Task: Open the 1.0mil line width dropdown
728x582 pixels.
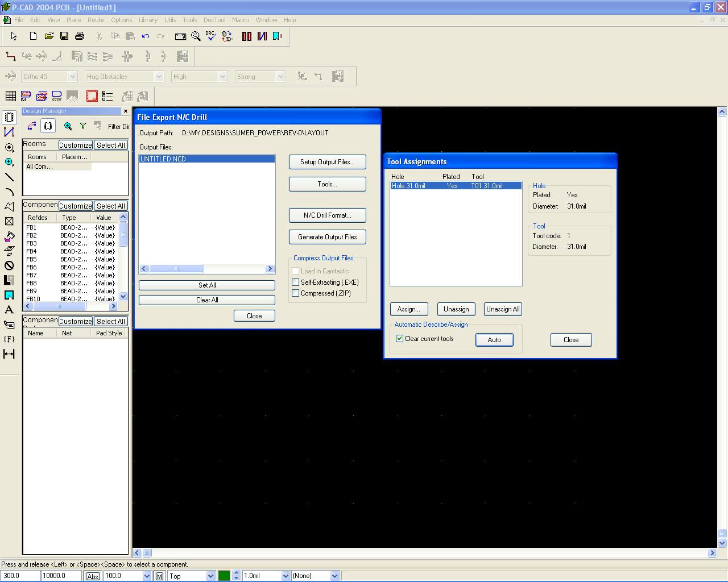Action: click(x=286, y=576)
